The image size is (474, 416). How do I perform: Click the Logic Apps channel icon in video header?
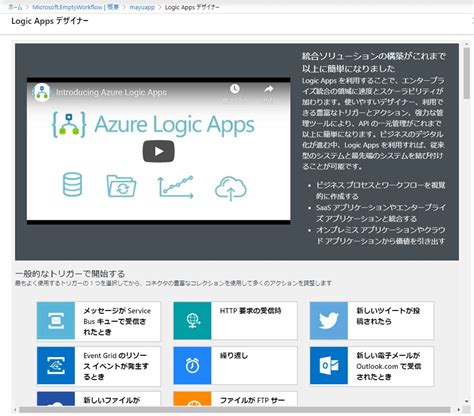point(42,92)
